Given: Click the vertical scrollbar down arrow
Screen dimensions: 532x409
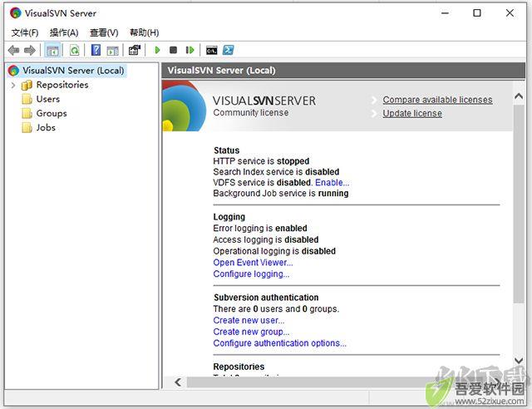Looking at the screenshot, I should (519, 361).
